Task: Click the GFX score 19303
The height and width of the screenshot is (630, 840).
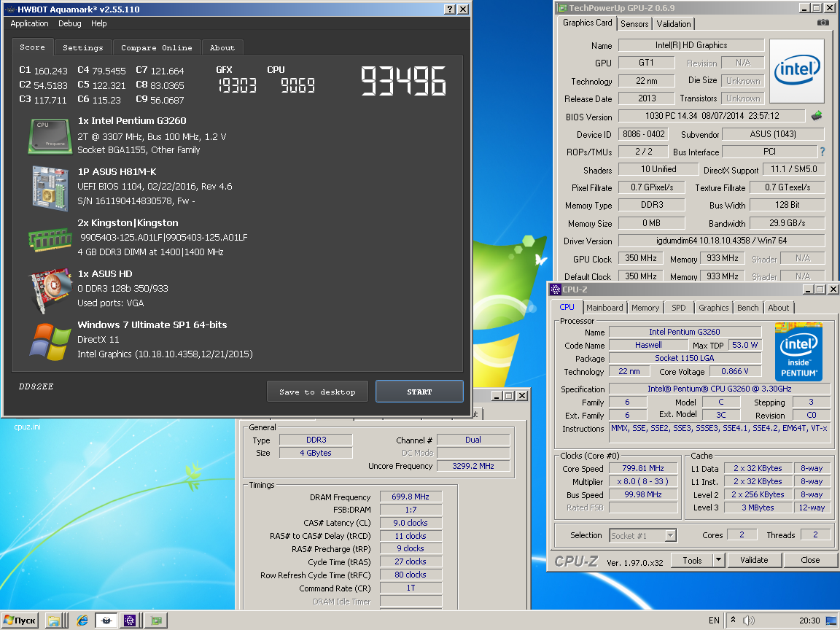Action: pyautogui.click(x=237, y=86)
